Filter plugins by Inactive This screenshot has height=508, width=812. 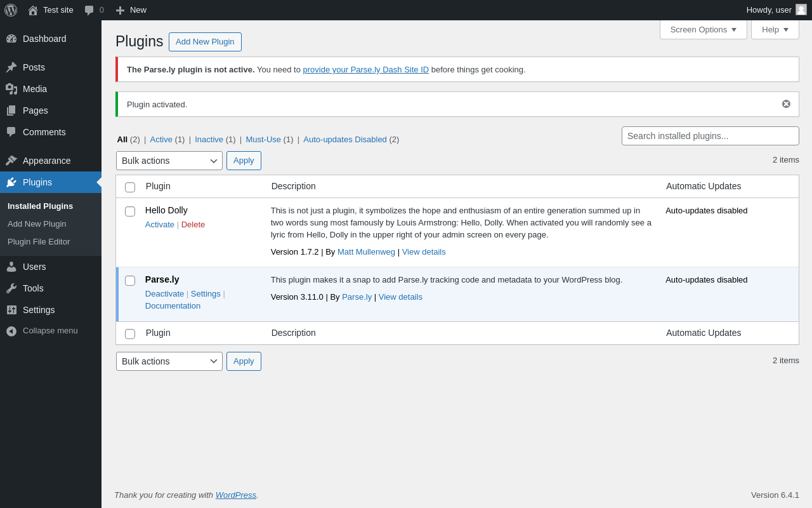[x=209, y=140]
